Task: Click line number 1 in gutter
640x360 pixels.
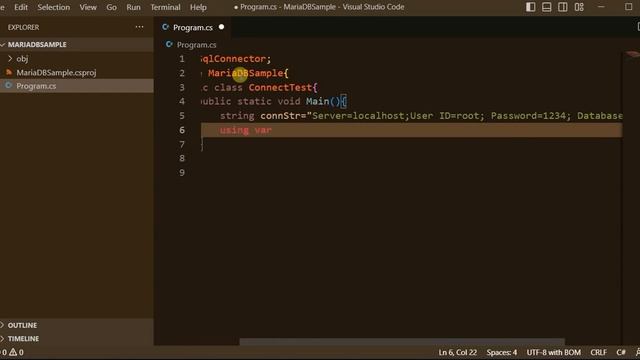Action: point(182,59)
